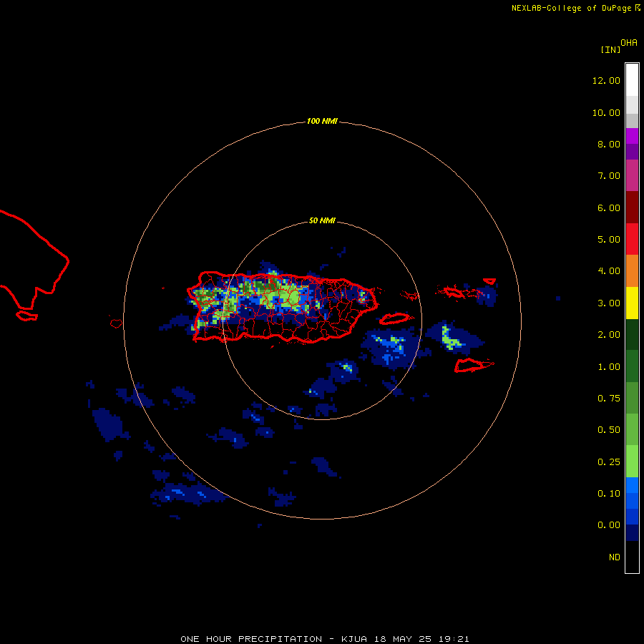
Task: Click the Dominican Republic coastline outline
Action: click(34, 260)
